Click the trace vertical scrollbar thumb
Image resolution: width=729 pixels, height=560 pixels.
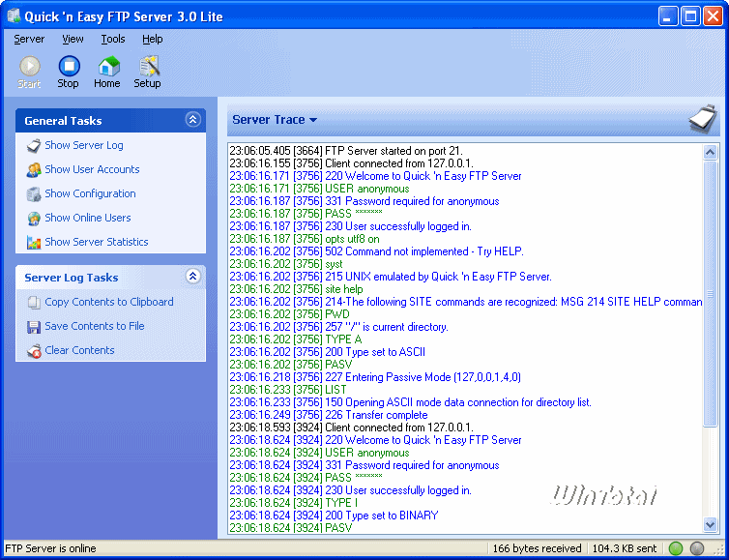click(710, 293)
